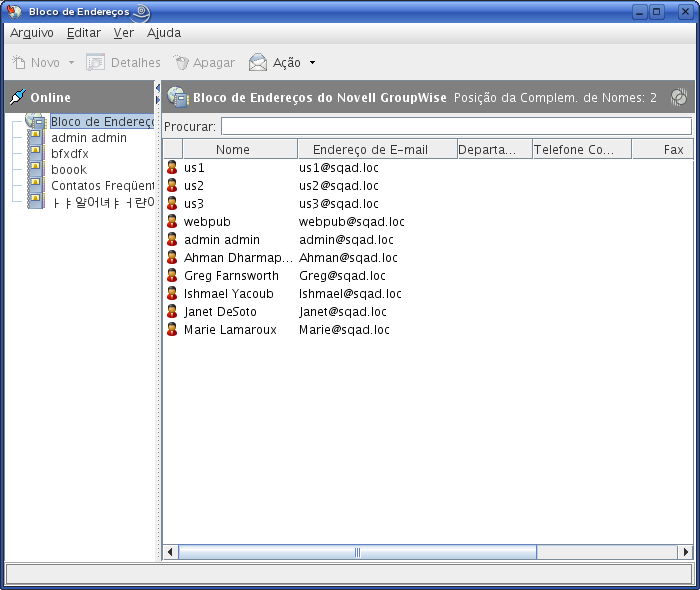
Task: Select the Korean-named address book in tree
Action: (102, 202)
